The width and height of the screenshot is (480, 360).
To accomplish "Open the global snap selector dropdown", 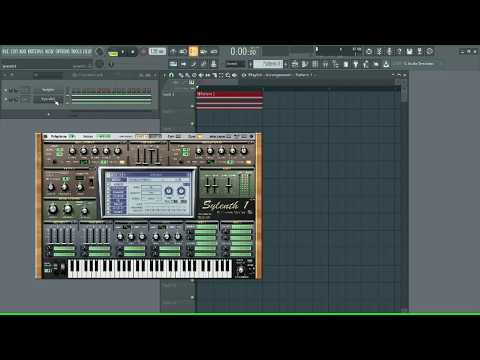I will [235, 64].
